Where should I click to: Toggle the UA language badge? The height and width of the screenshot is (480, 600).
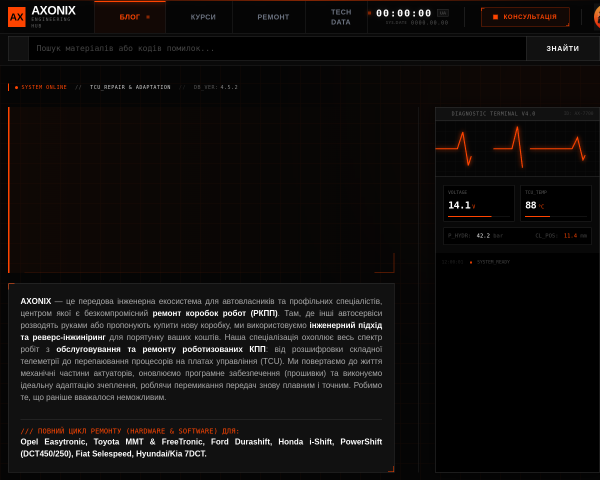pyautogui.click(x=443, y=13)
